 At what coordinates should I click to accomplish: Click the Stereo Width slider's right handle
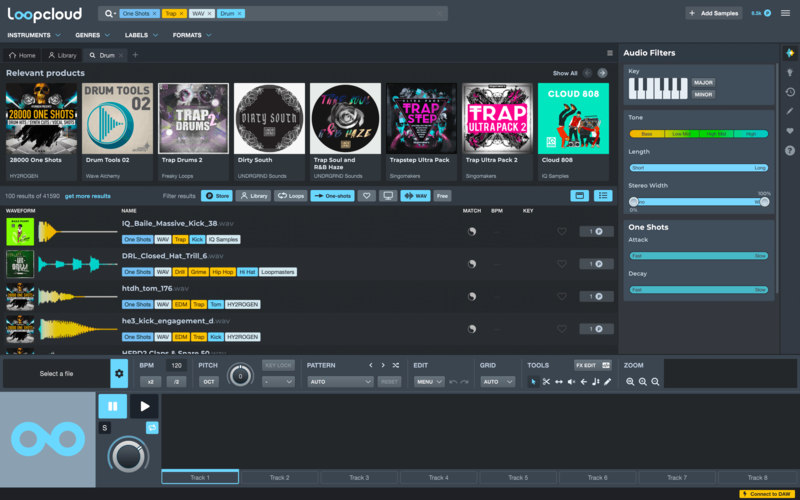click(764, 201)
